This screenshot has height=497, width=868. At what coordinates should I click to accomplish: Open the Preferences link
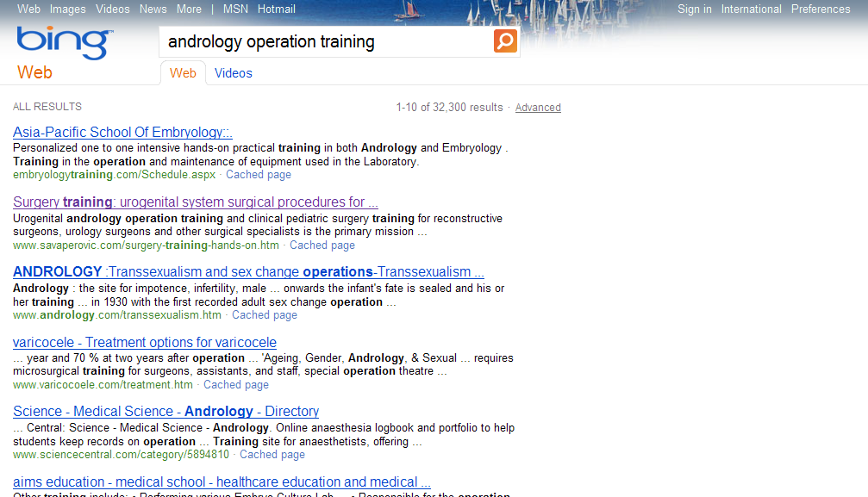click(x=820, y=9)
